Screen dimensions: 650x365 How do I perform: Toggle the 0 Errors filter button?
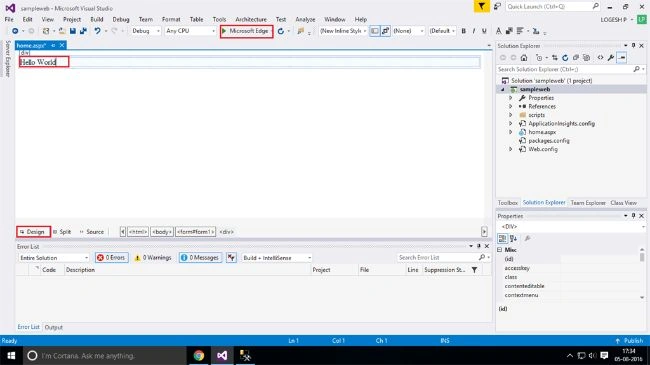click(x=112, y=258)
